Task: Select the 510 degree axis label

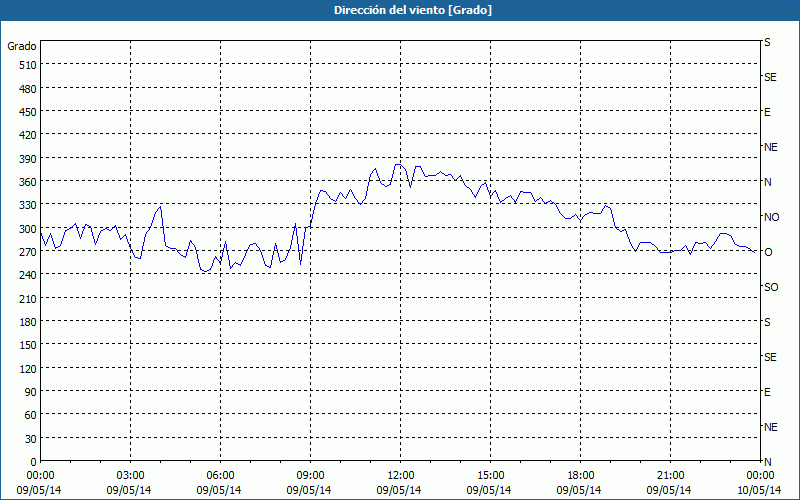Action: click(x=29, y=65)
